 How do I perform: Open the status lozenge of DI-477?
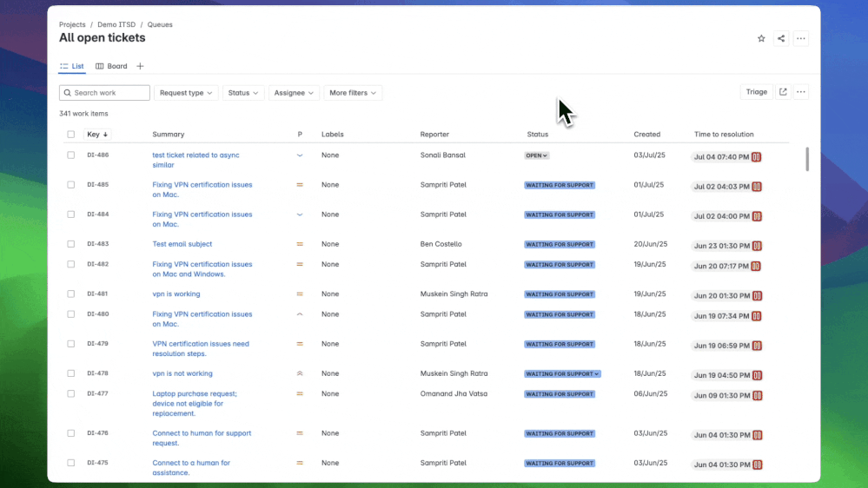(560, 394)
